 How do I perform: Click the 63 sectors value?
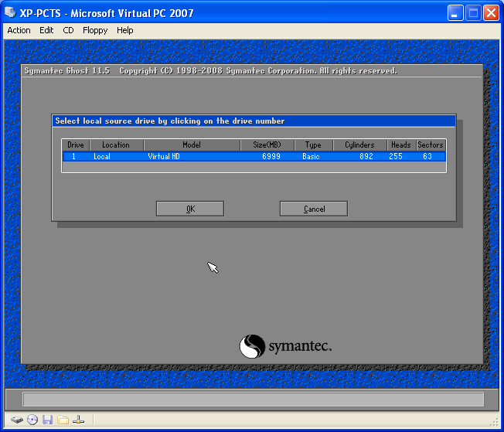pos(427,157)
